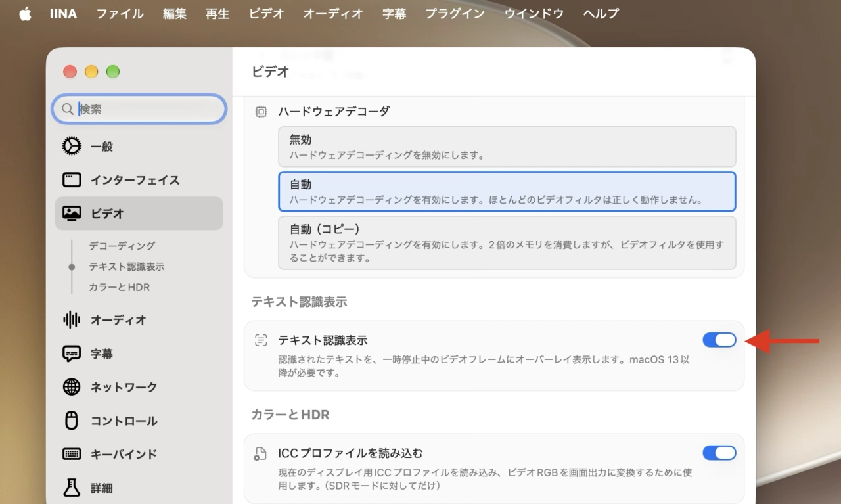
Task: Open the オーディオ menu in menu bar
Action: click(x=333, y=14)
